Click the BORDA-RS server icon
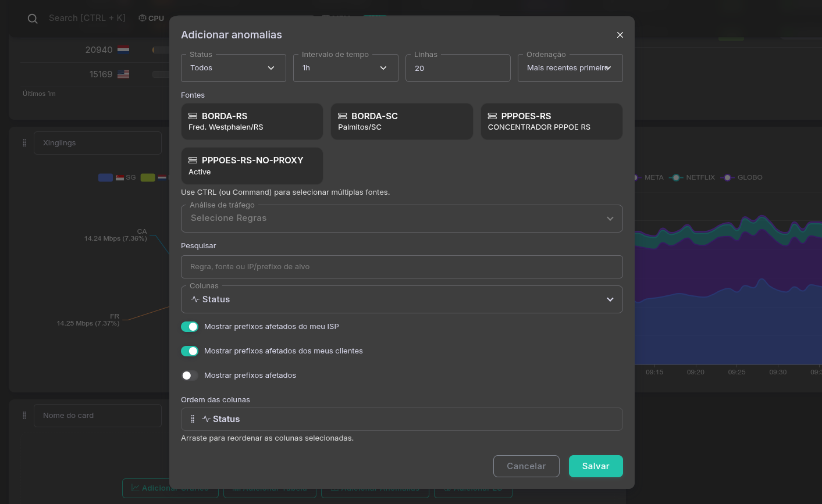 point(193,116)
